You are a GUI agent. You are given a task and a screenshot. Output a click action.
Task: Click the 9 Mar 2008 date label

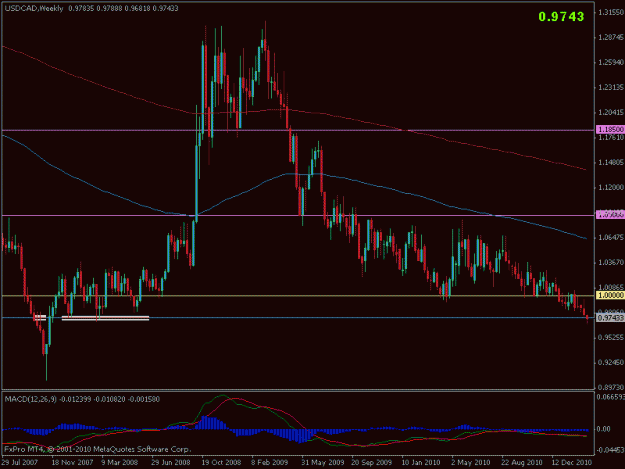(120, 462)
